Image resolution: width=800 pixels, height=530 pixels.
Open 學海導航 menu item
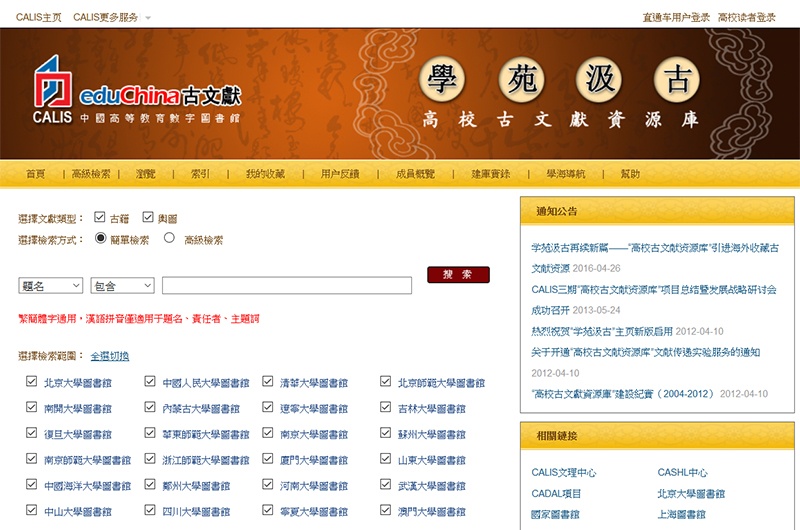[566, 174]
